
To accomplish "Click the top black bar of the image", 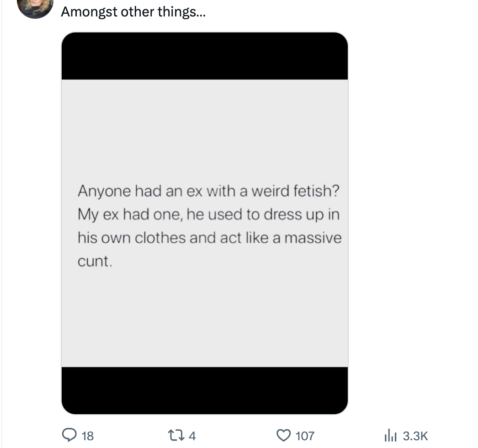I will click(205, 56).
